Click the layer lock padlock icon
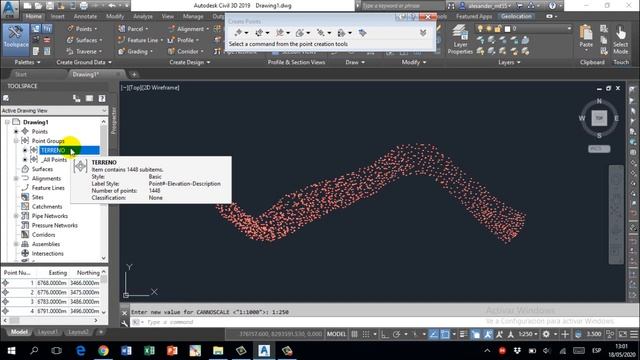This screenshot has width=640, height=360. pos(498,29)
